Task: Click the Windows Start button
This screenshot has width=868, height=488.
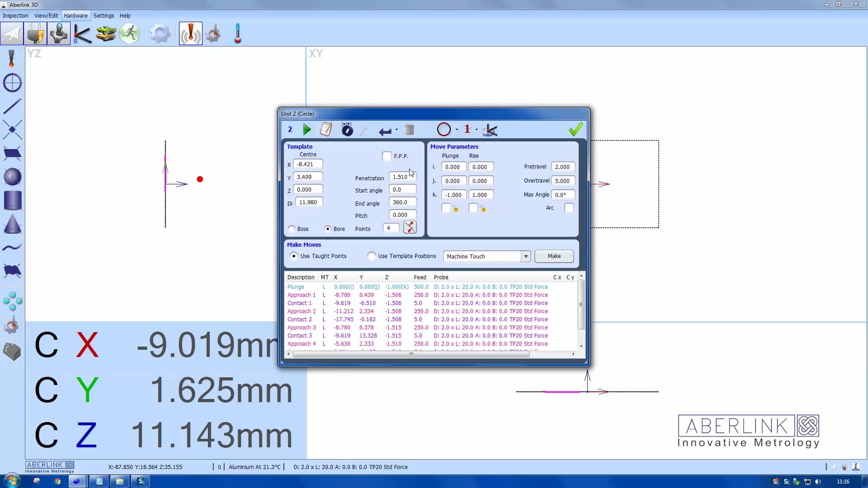Action: [x=12, y=481]
